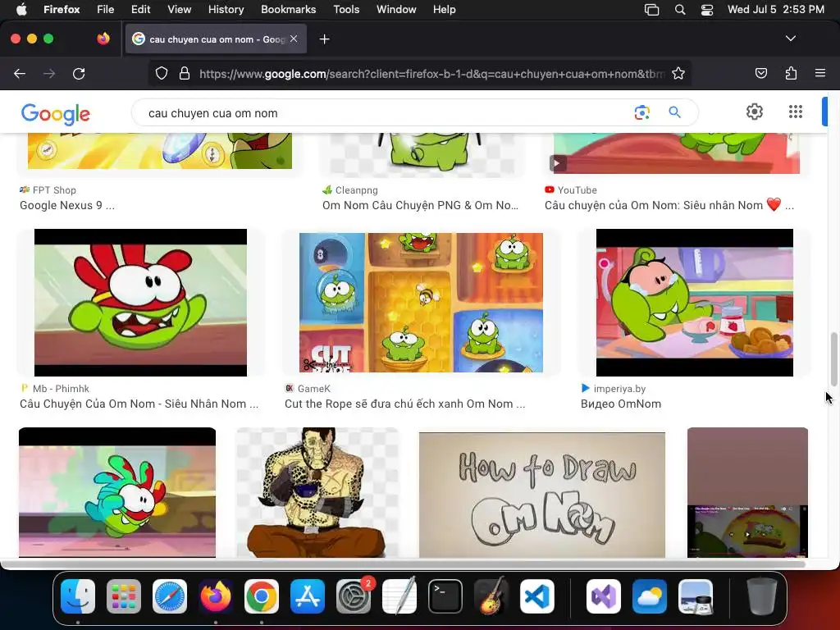
Task: Show clock 'Wed Jul 5 2:53 PM'
Action: tap(776, 9)
